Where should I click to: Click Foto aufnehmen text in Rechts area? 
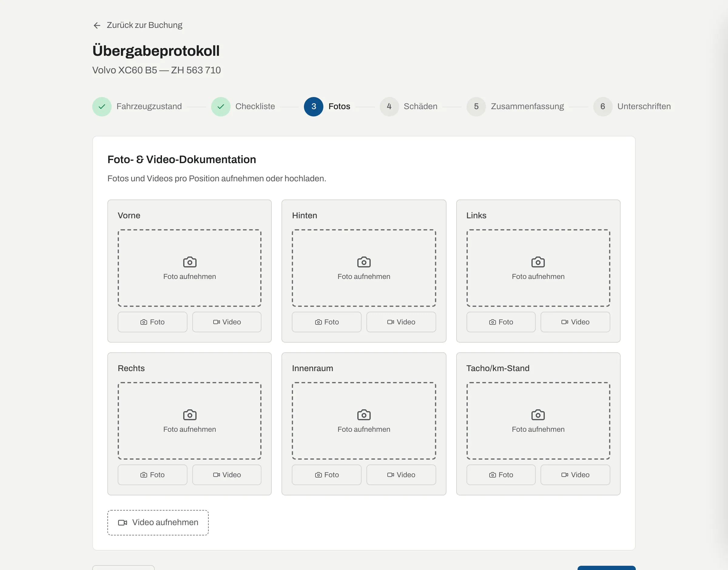pyautogui.click(x=190, y=430)
